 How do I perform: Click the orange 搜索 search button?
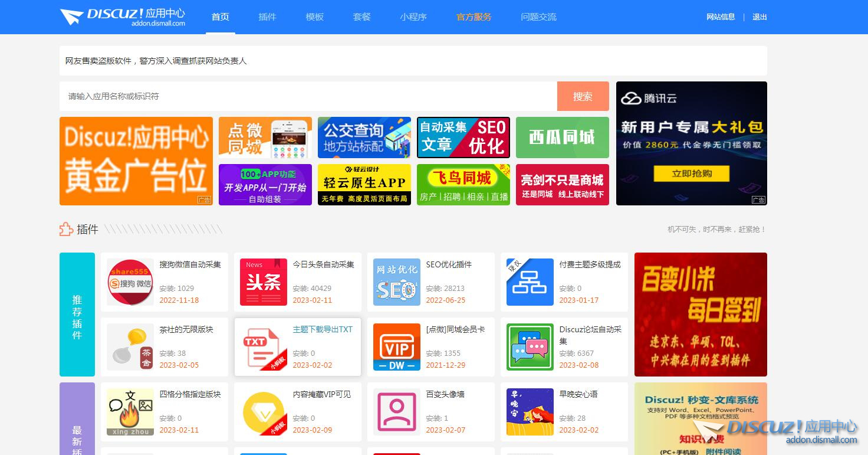coord(583,96)
